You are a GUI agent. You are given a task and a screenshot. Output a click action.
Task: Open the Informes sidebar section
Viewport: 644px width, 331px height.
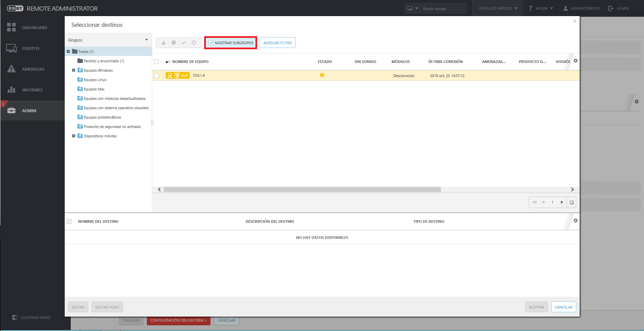pos(32,90)
